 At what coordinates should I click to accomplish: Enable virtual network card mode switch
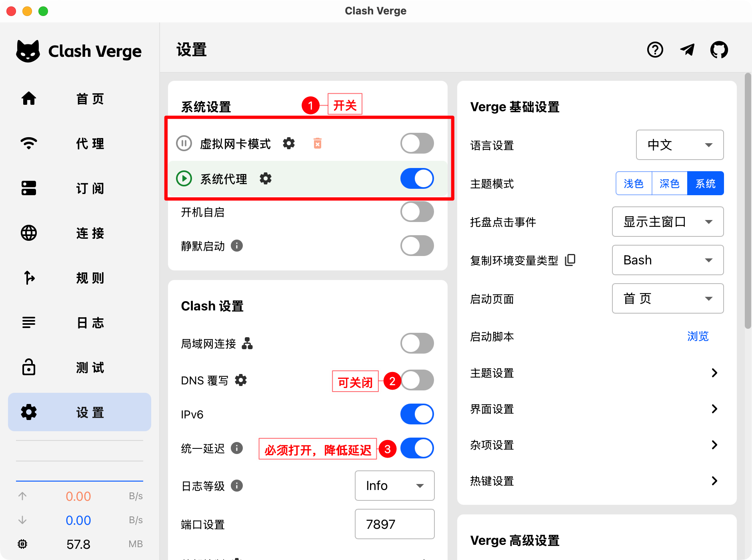[417, 143]
